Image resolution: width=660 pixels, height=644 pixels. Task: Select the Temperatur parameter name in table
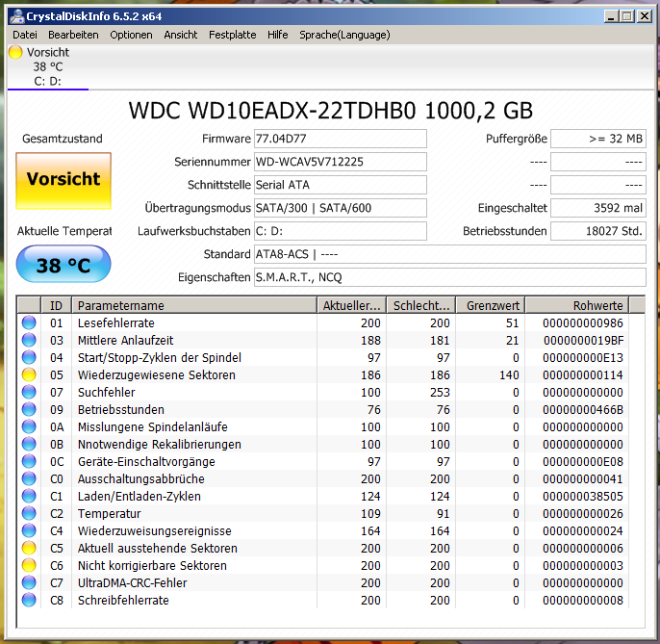[x=110, y=513]
